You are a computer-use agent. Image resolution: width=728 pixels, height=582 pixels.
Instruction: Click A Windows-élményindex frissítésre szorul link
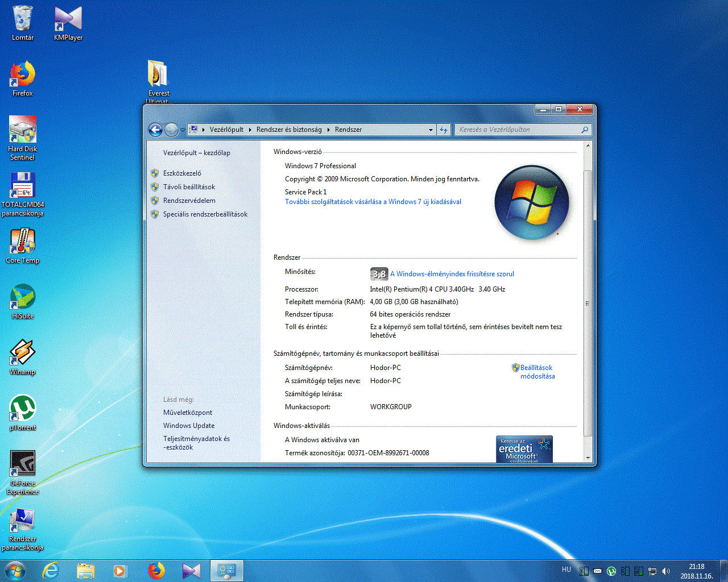click(452, 274)
